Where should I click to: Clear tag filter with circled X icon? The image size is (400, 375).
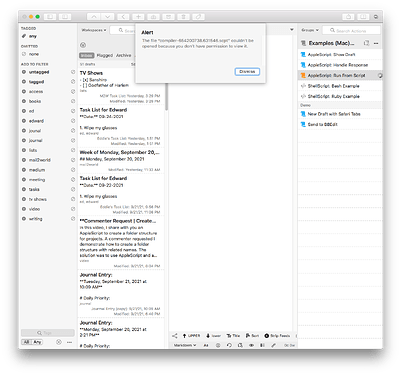pyautogui.click(x=59, y=342)
